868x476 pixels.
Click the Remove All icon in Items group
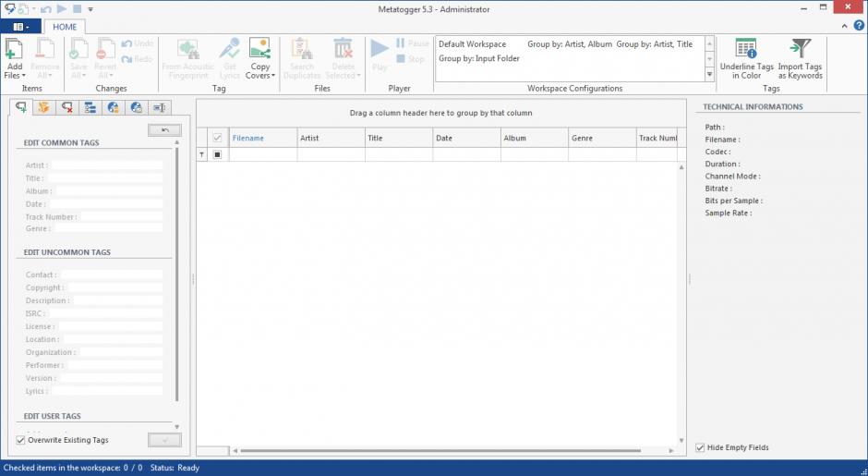click(x=45, y=49)
